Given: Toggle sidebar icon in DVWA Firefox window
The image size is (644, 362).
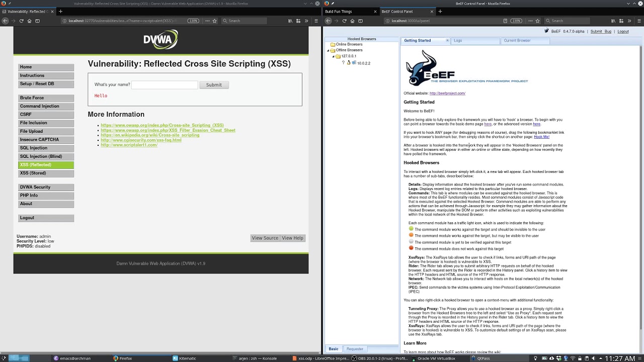Looking at the screenshot, I should (37, 21).
